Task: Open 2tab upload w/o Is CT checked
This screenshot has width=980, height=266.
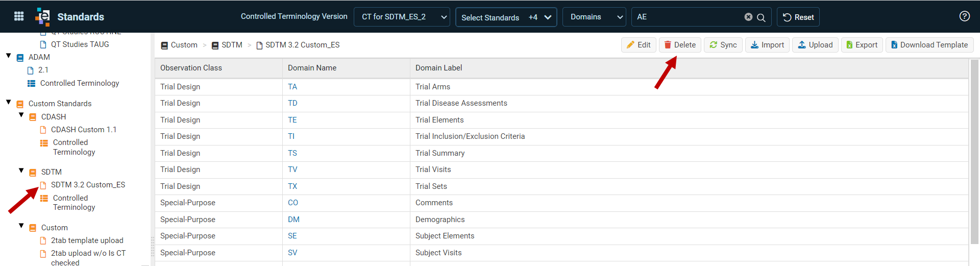Action: [88, 258]
